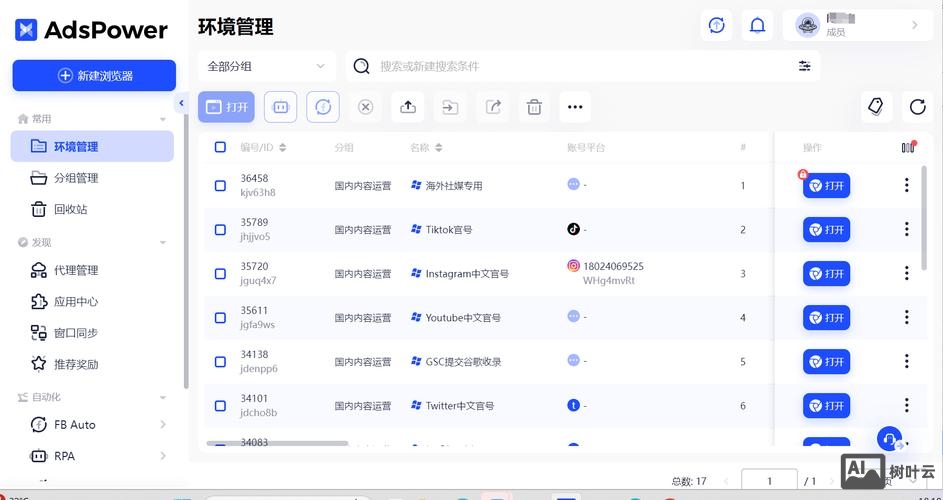Click the close-browser X toolbar icon
This screenshot has height=500, width=943.
coord(365,107)
